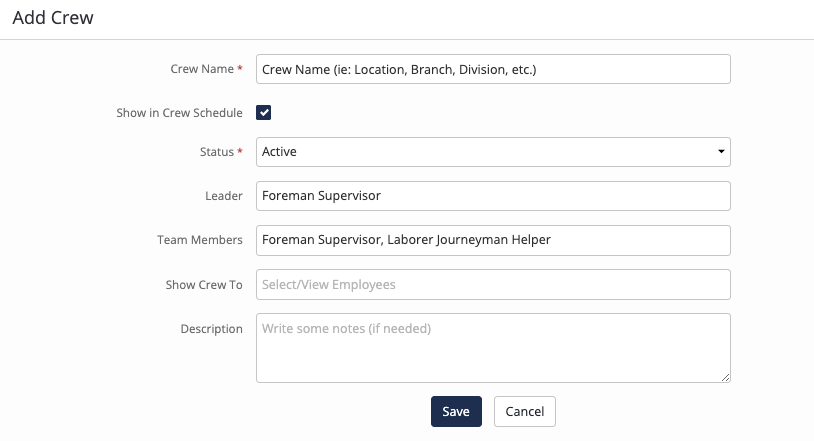Uncheck the Show in Crew Schedule checkbox
This screenshot has height=441, width=814.
[263, 113]
